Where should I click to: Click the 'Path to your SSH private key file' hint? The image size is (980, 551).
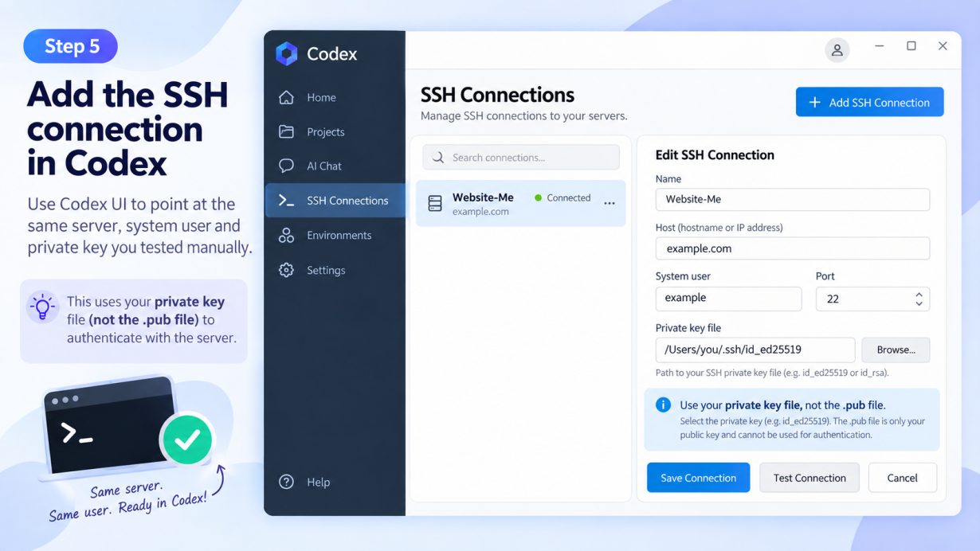[772, 373]
